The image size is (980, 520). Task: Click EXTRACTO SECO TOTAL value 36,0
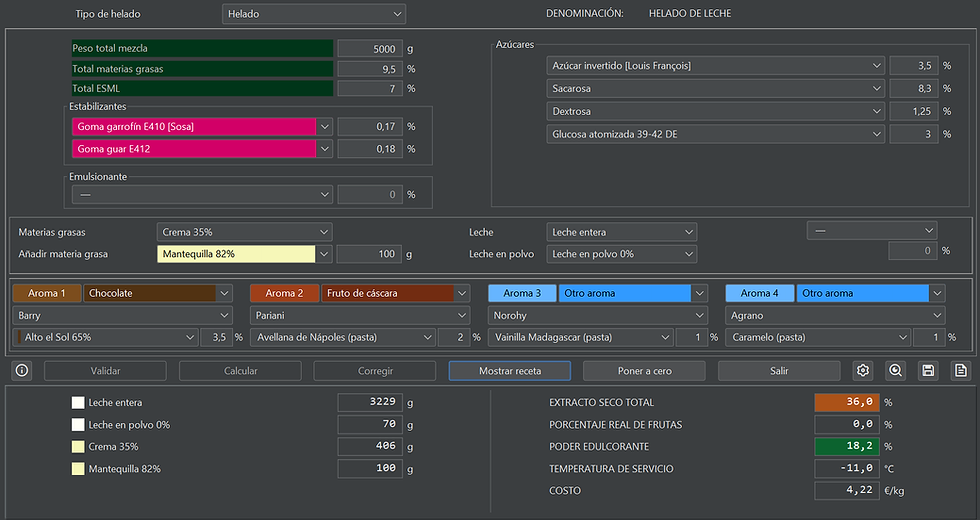pyautogui.click(x=847, y=402)
